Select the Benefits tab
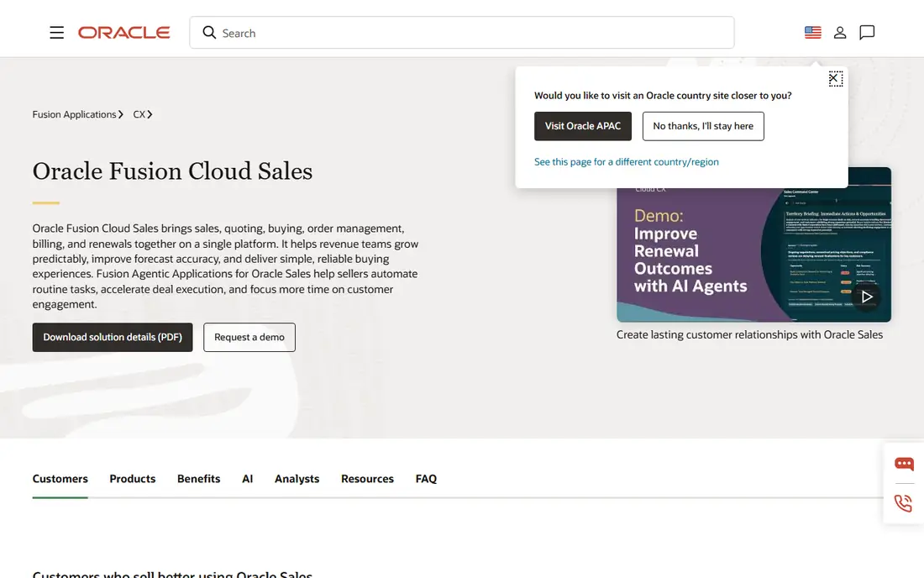924x578 pixels. 198,478
